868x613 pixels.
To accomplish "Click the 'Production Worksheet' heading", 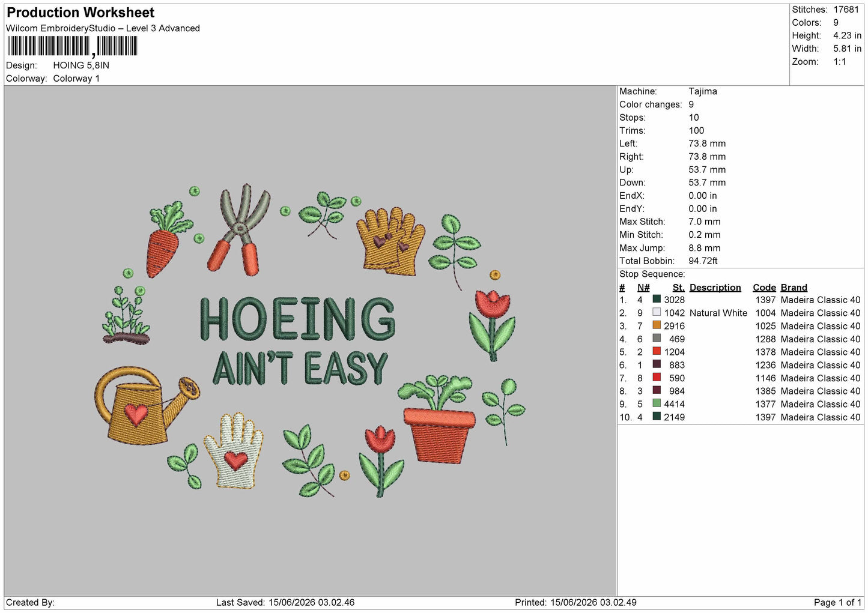I will [80, 13].
